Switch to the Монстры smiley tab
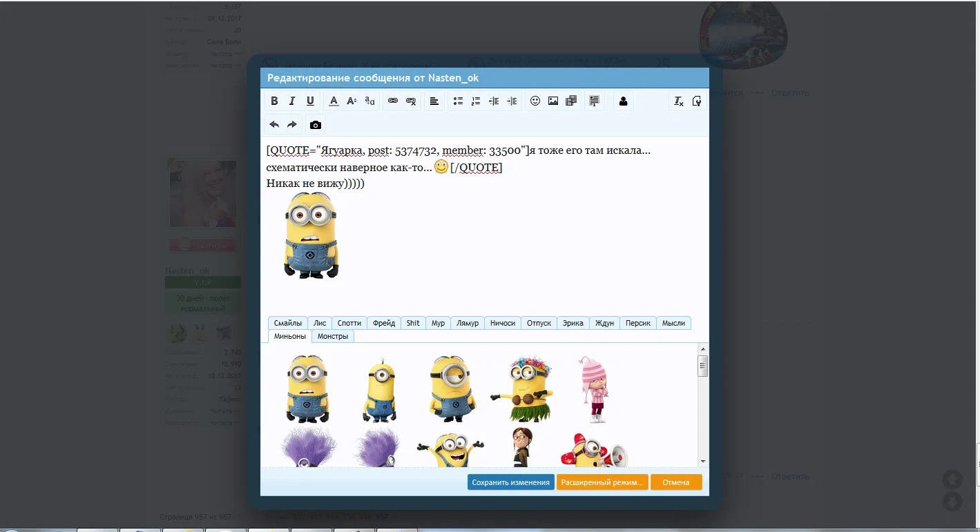Viewport: 980px width, 532px height. click(333, 336)
